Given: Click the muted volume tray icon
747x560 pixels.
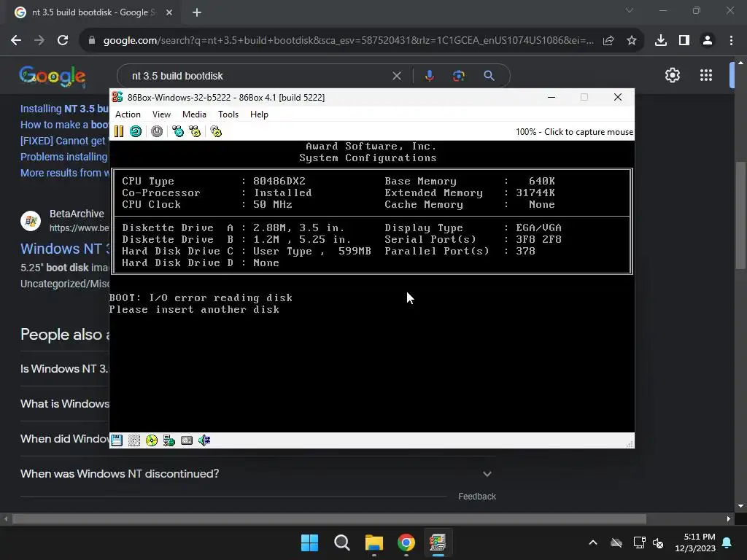Looking at the screenshot, I should (659, 542).
